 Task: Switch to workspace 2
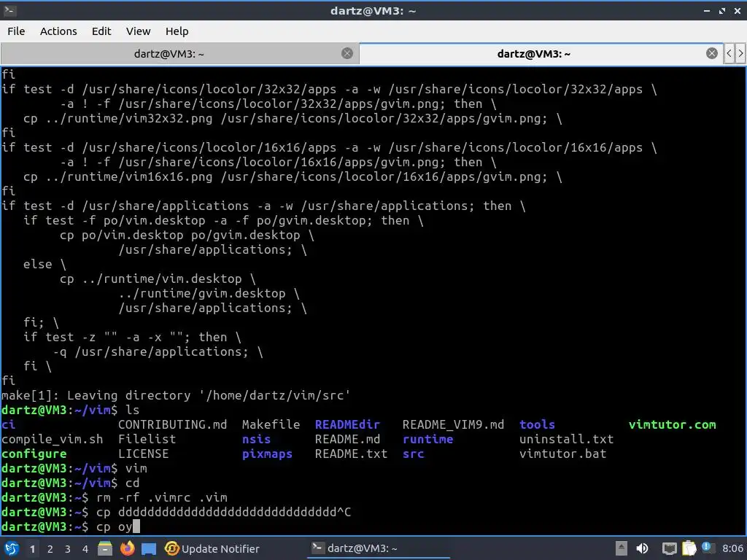point(50,549)
